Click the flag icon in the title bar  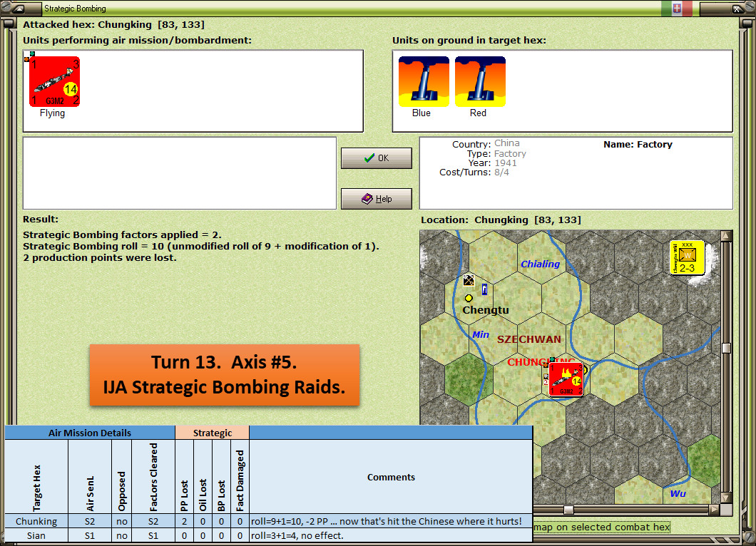[677, 8]
